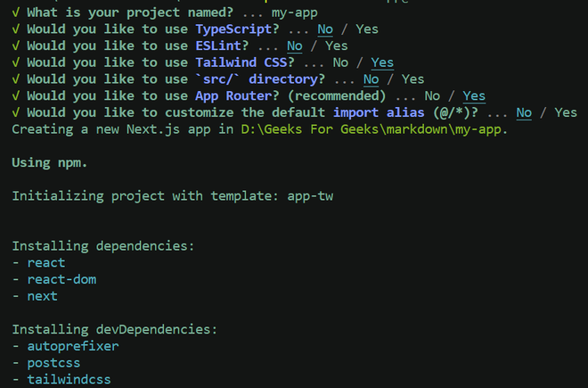
Task: Pick the underlined Yes for App Router
Action: 473,95
